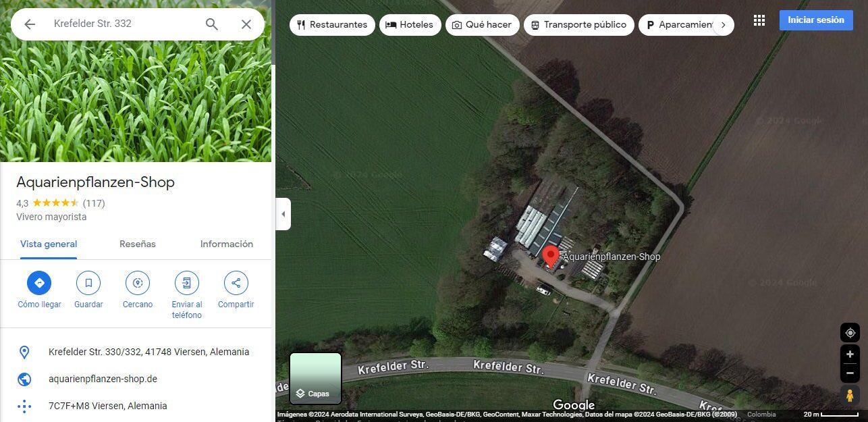Screen dimensions: 868x422
Task: Click the Cómo llegar directions icon
Action: tap(39, 283)
